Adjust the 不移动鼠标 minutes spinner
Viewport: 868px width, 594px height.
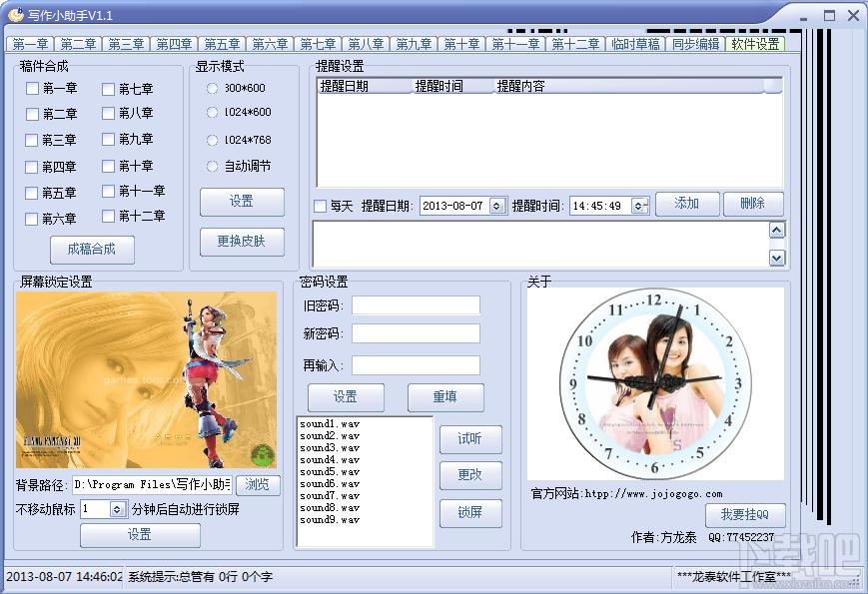coord(117,509)
